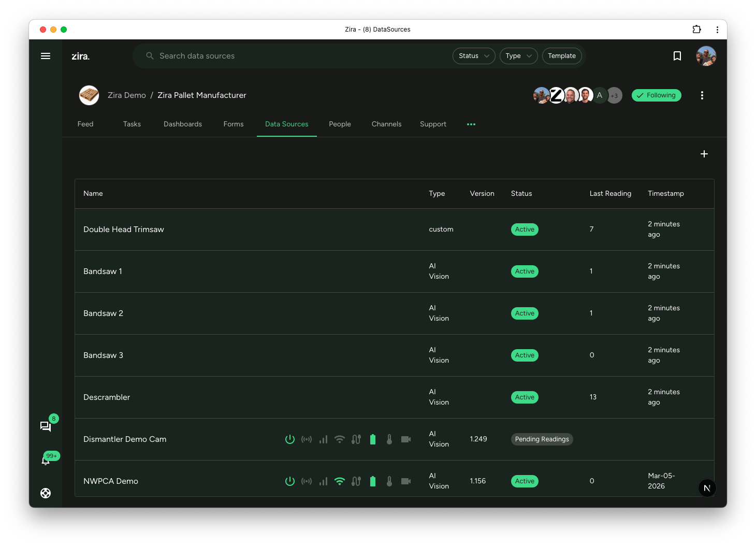Open the People tab

tap(340, 124)
